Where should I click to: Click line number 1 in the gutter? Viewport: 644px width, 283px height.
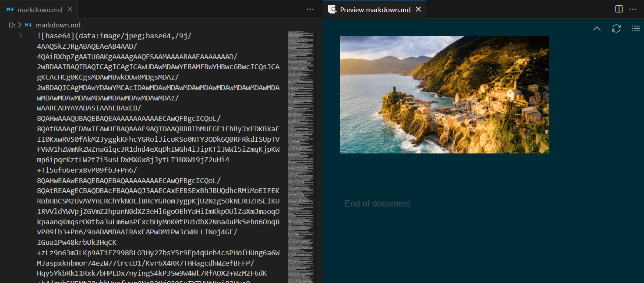[x=20, y=36]
